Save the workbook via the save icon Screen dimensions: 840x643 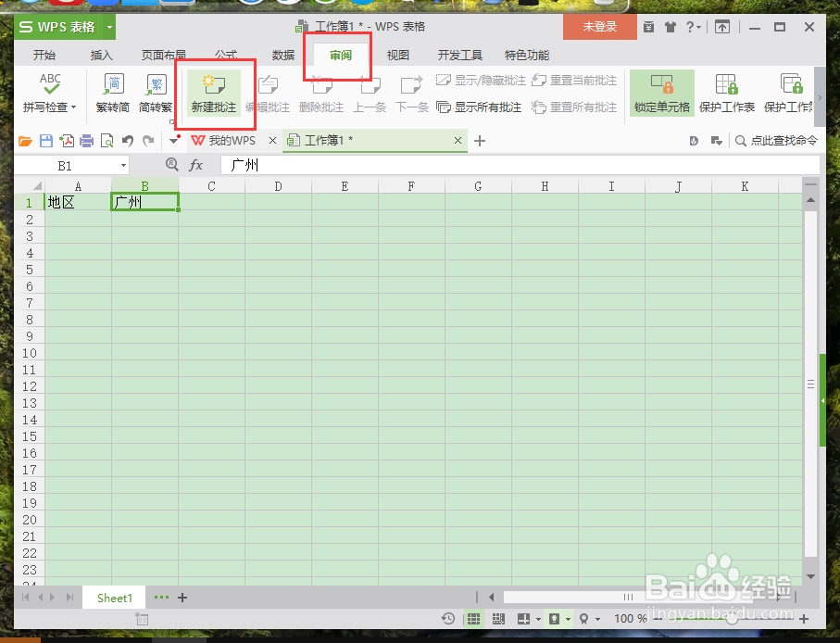tap(45, 140)
